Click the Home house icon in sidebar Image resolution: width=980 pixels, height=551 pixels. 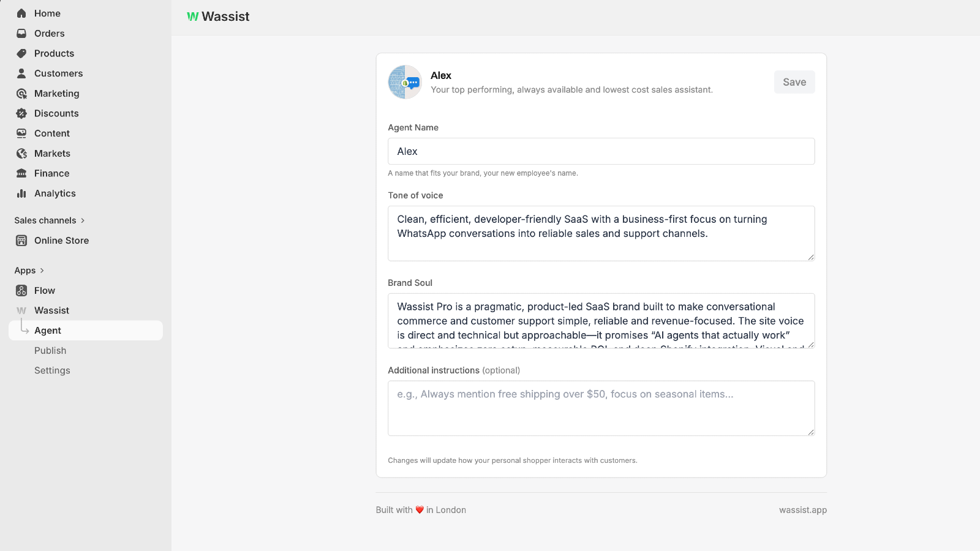click(x=21, y=13)
